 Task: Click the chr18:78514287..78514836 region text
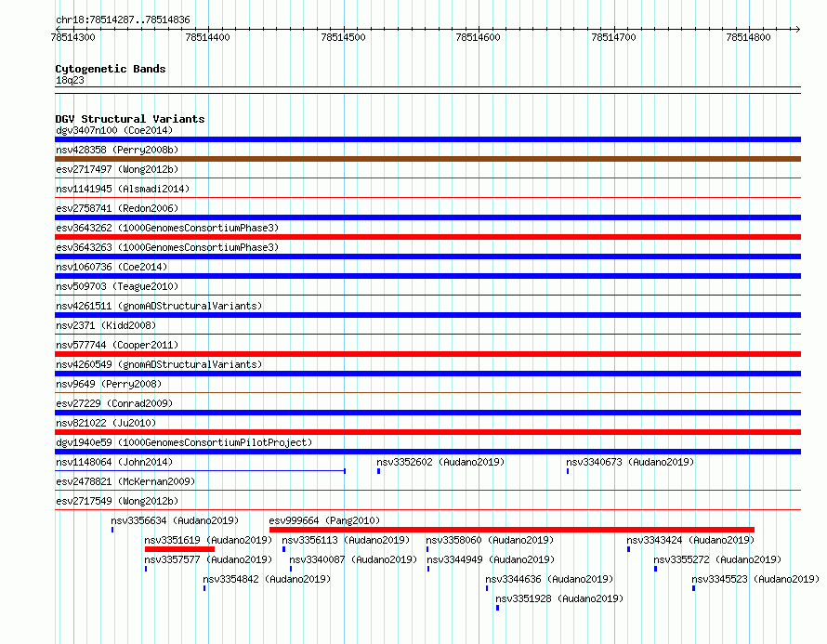pyautogui.click(x=123, y=20)
